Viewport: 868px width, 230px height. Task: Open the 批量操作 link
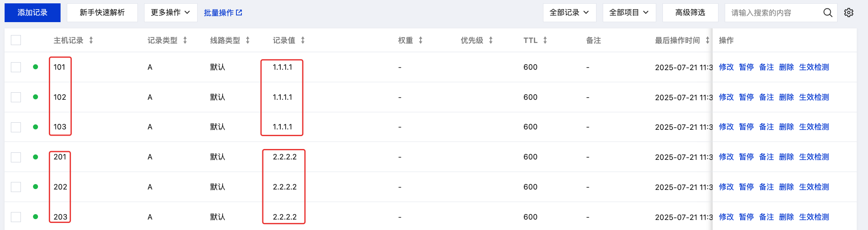[223, 13]
